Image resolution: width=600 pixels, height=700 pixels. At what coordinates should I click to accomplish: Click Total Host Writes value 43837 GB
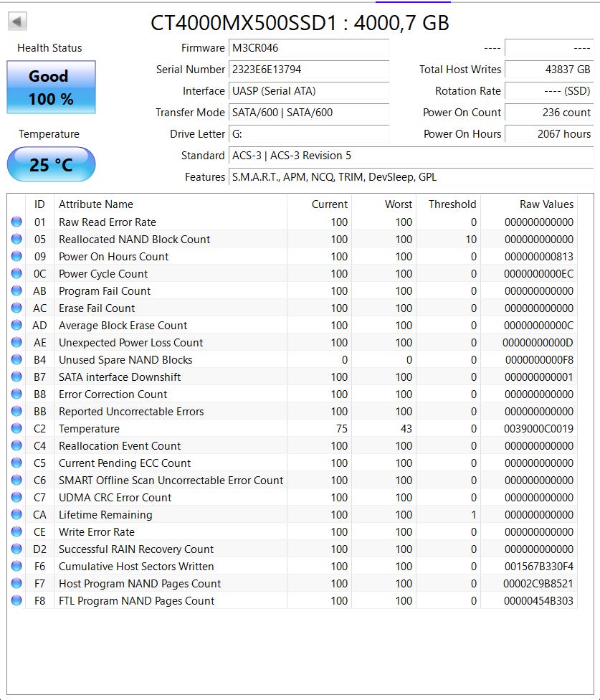pyautogui.click(x=549, y=69)
